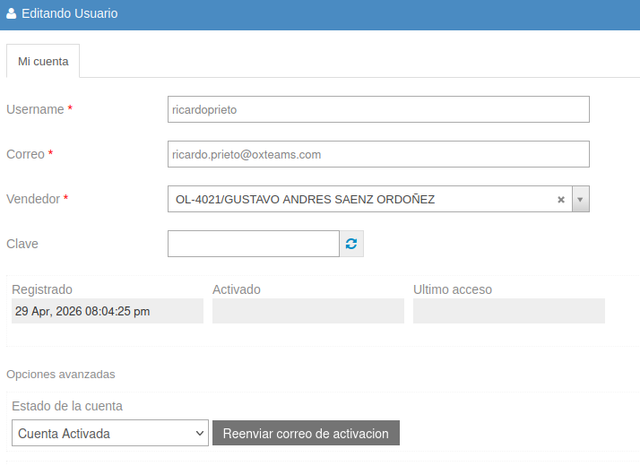The image size is (640, 465).
Task: Open the Vendedor dropdown arrow
Action: click(580, 199)
